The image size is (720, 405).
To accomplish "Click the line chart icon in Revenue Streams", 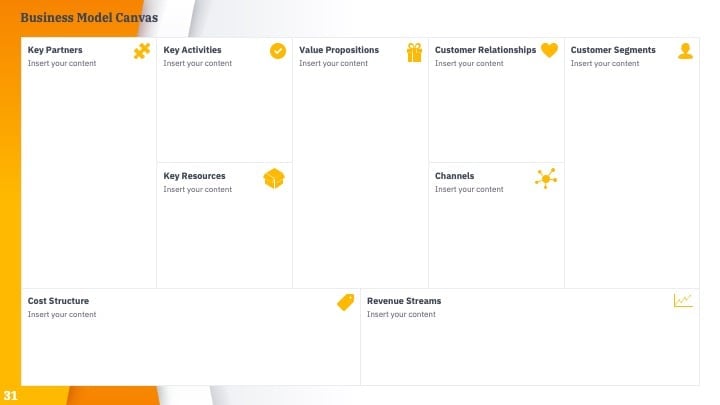I will click(683, 300).
